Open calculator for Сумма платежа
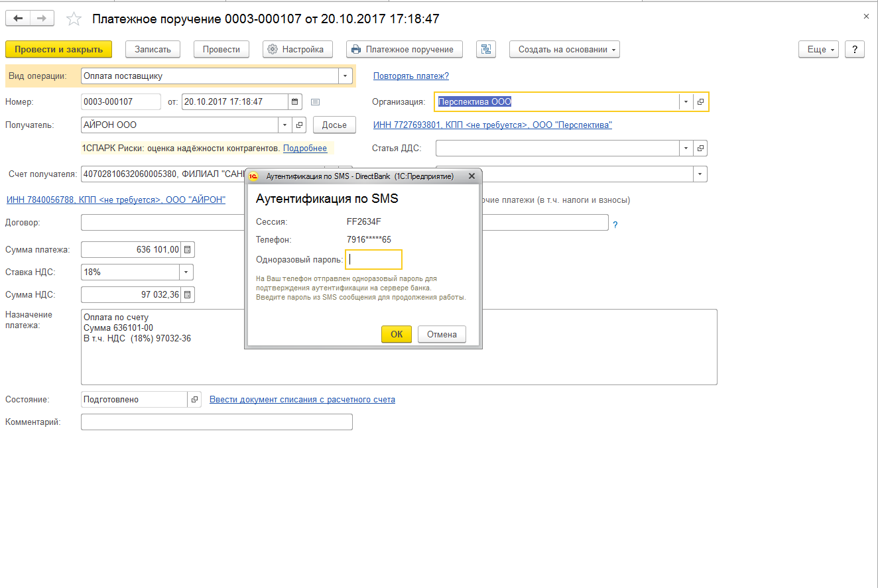 [x=188, y=250]
